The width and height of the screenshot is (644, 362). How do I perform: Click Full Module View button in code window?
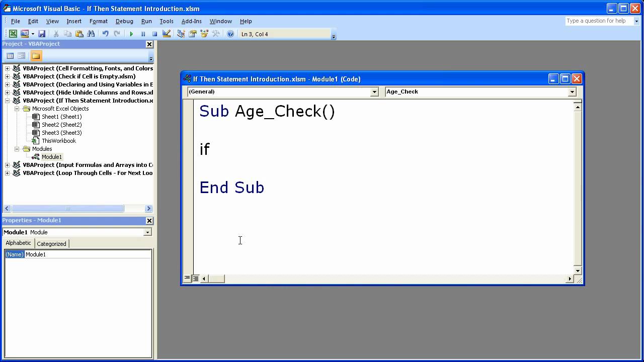[196, 279]
